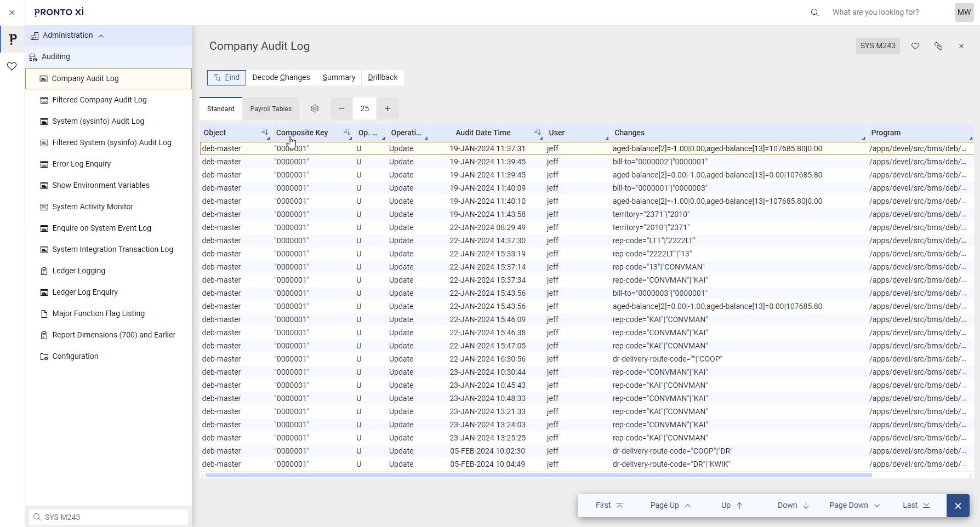Toggle sort on Audit Date Time column
This screenshot has height=527, width=980.
click(x=537, y=133)
